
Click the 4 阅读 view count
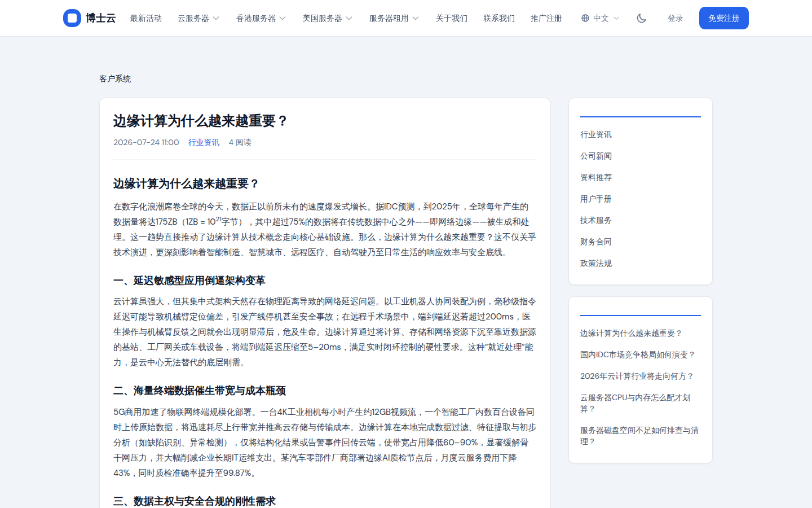pos(240,142)
